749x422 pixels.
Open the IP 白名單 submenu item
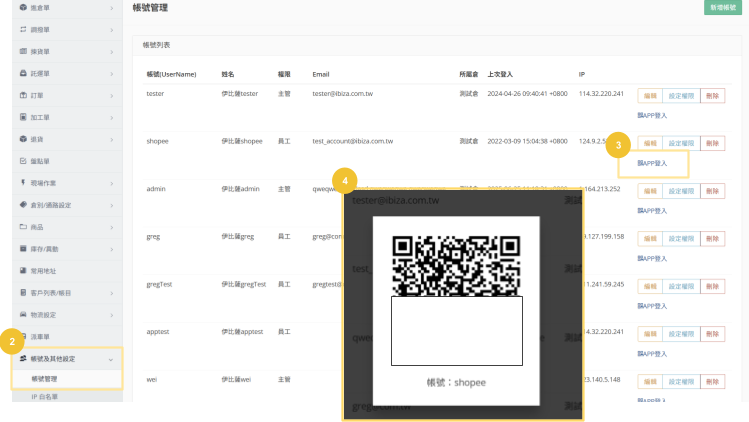pos(44,397)
